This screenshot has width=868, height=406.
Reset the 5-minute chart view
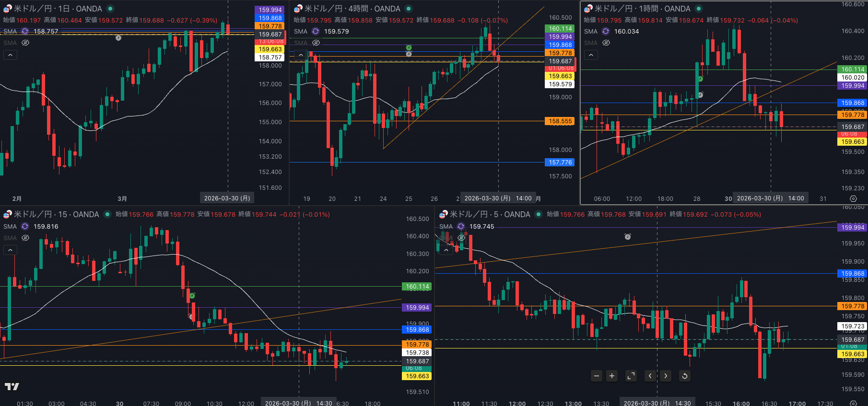point(685,376)
